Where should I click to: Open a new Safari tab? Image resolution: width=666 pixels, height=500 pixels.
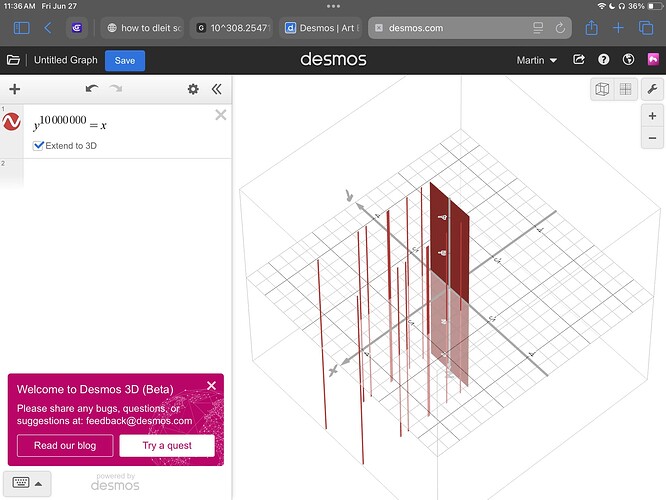[x=618, y=28]
